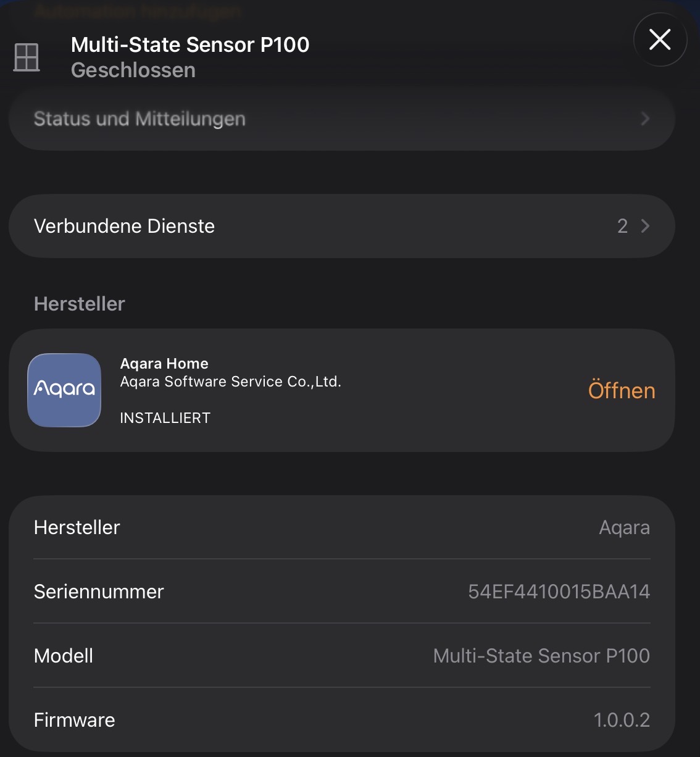The height and width of the screenshot is (757, 700).
Task: Tap the Firmware row label
Action: 74,720
